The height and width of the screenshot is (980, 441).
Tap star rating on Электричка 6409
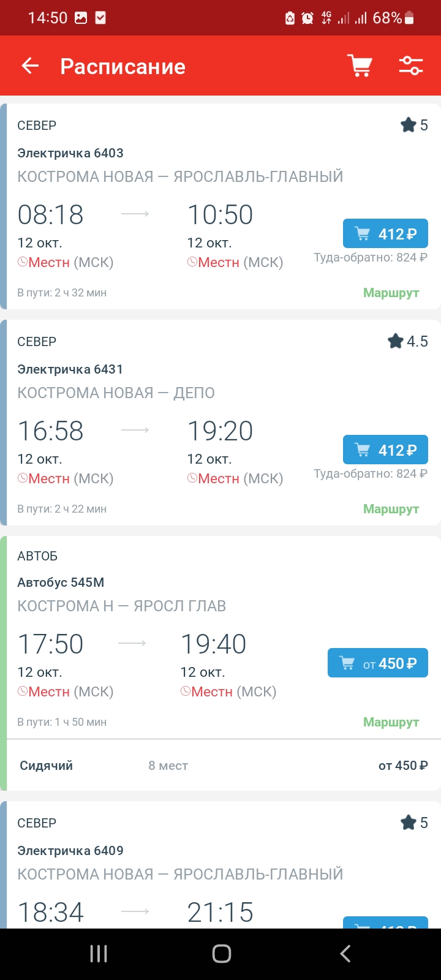pos(414,823)
